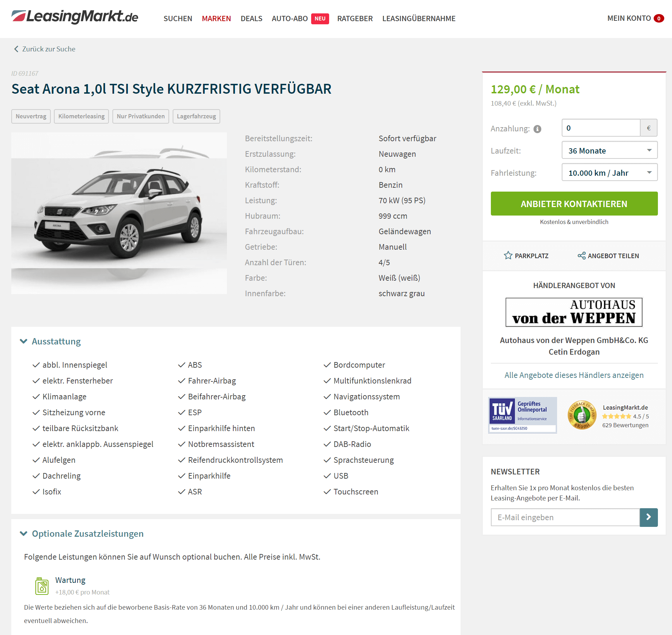
Task: Click the Wartung maintenance icon
Action: (42, 586)
